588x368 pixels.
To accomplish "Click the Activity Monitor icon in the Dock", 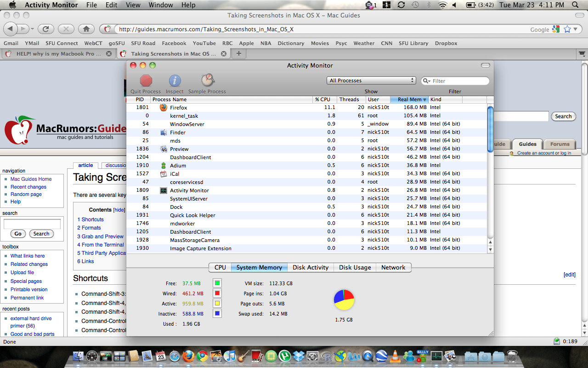I will [x=436, y=356].
